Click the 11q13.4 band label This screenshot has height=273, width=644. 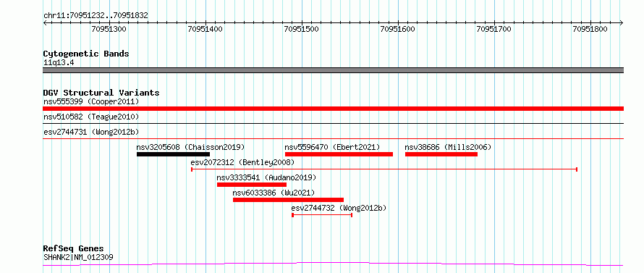pyautogui.click(x=59, y=62)
